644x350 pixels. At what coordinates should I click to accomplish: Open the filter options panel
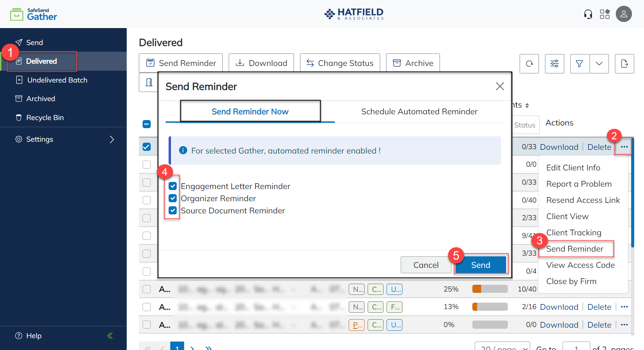click(554, 64)
